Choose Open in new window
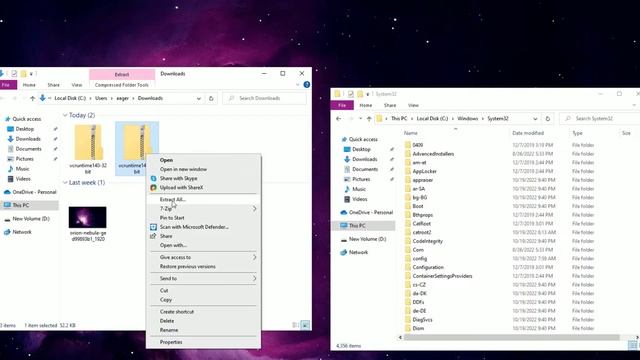640x360 pixels. tap(183, 169)
